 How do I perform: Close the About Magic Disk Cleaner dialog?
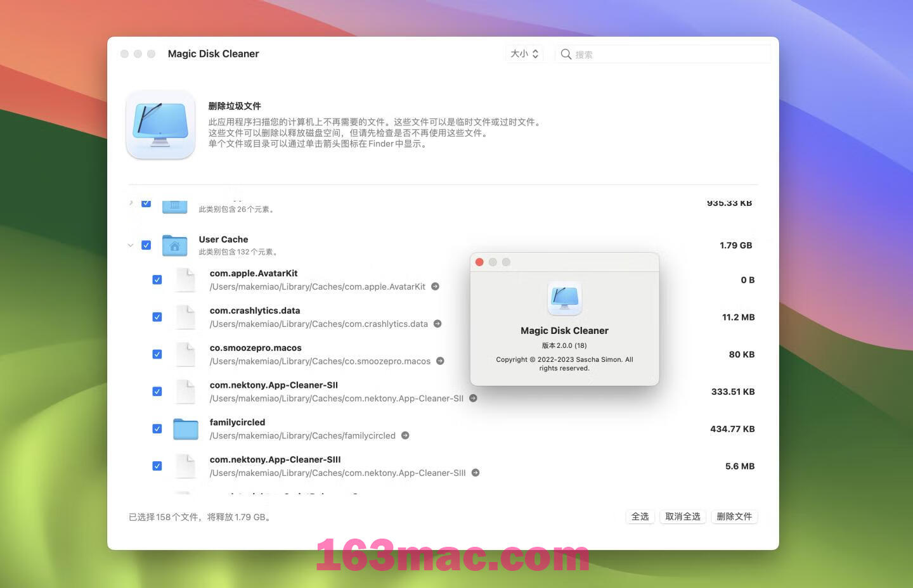click(479, 262)
